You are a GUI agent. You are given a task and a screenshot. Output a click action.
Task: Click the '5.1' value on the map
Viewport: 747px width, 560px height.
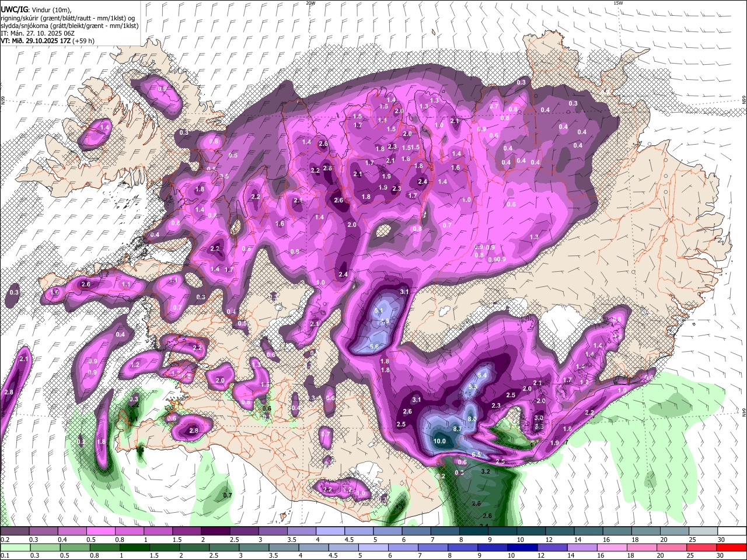(x=378, y=311)
